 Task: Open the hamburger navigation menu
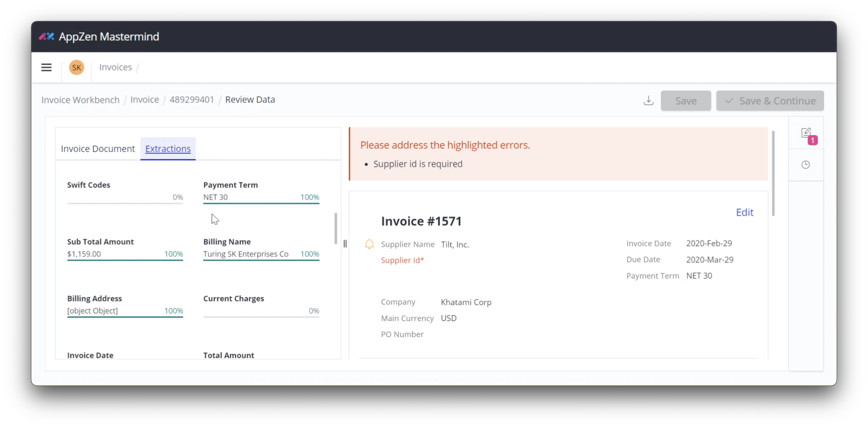pos(46,67)
